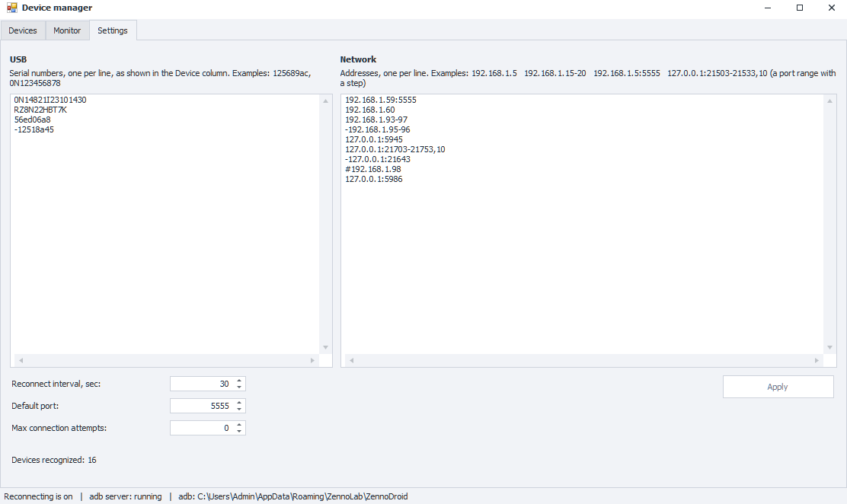Click excluded serial -12518a45
Screen dimensions: 847x504
[x=34, y=129]
